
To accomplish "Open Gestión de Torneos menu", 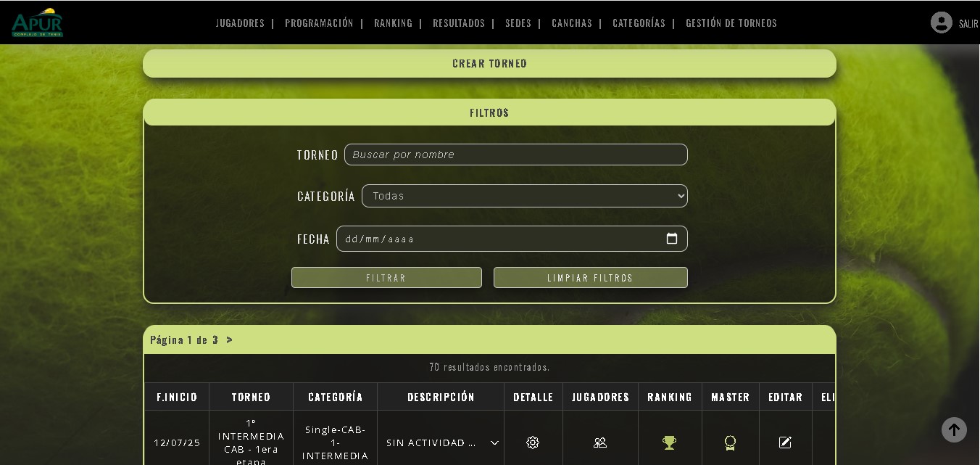I will (x=731, y=23).
